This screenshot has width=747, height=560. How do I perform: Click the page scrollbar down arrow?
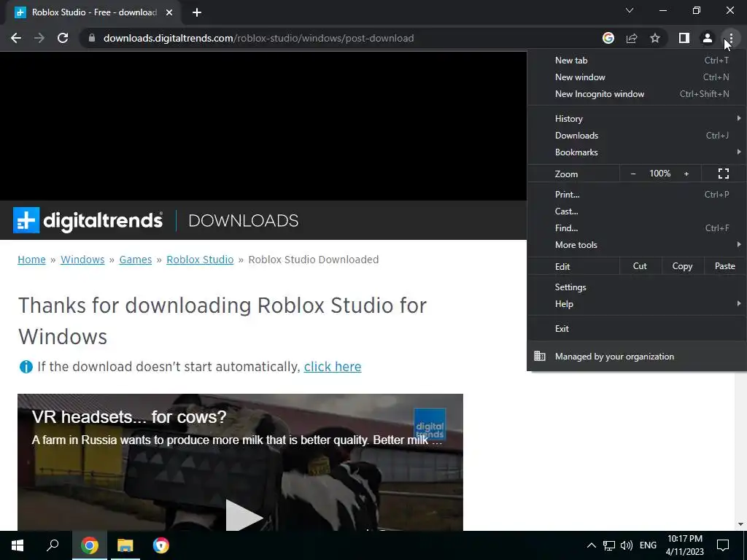tap(740, 524)
